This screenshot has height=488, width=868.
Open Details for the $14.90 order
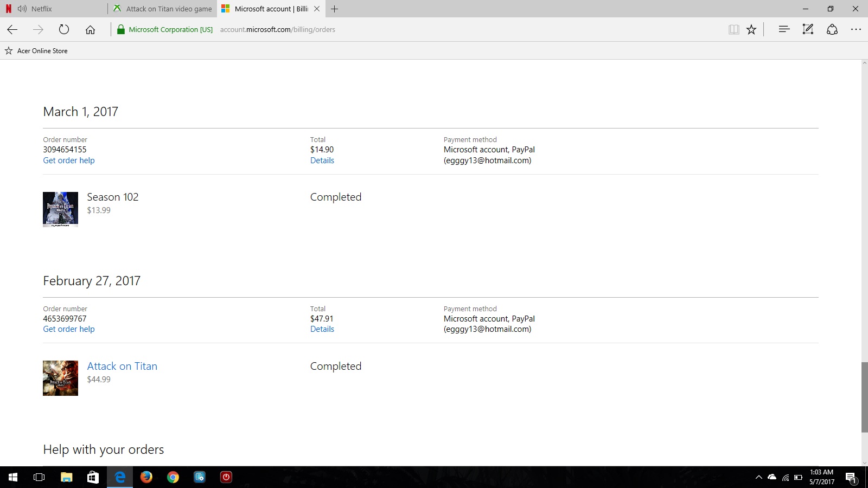point(322,160)
